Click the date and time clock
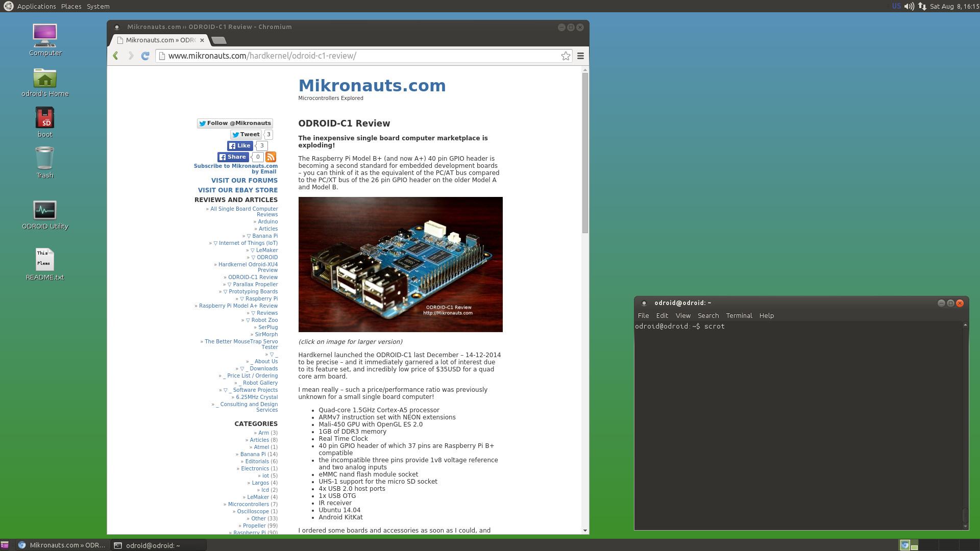 click(954, 6)
